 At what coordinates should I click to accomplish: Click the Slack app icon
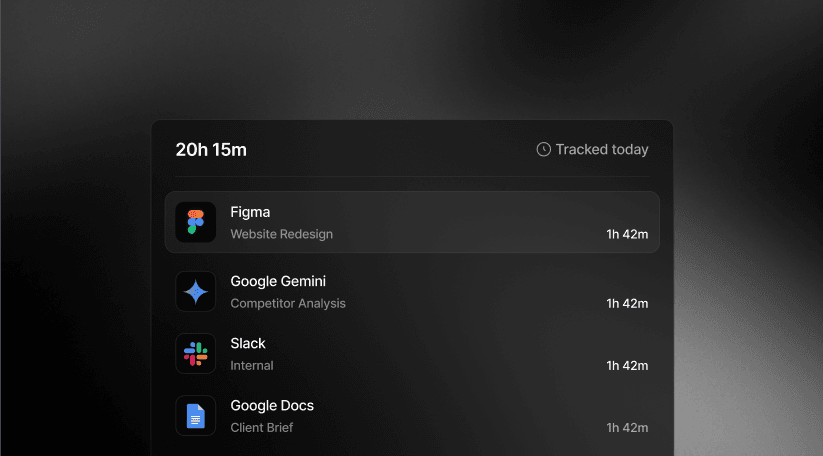pos(195,354)
